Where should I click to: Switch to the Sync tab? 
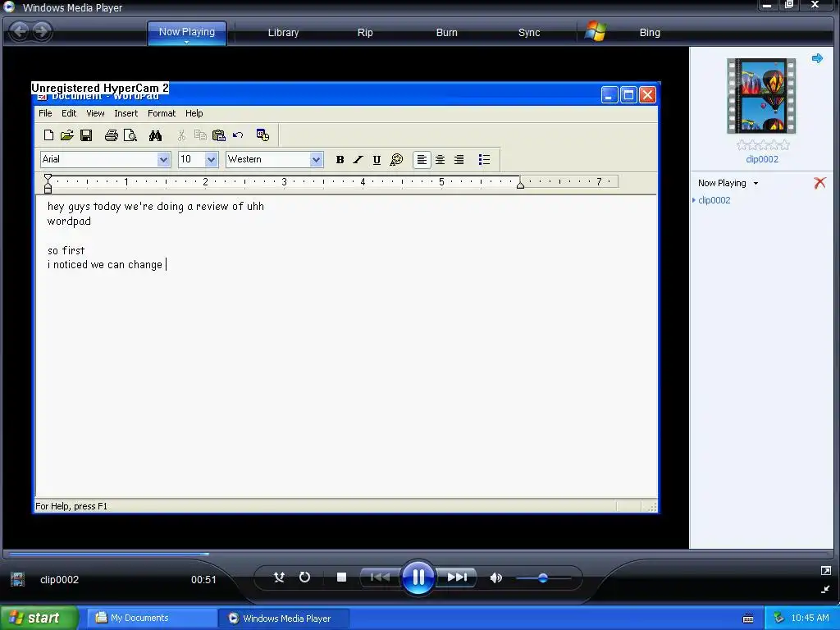coord(529,33)
